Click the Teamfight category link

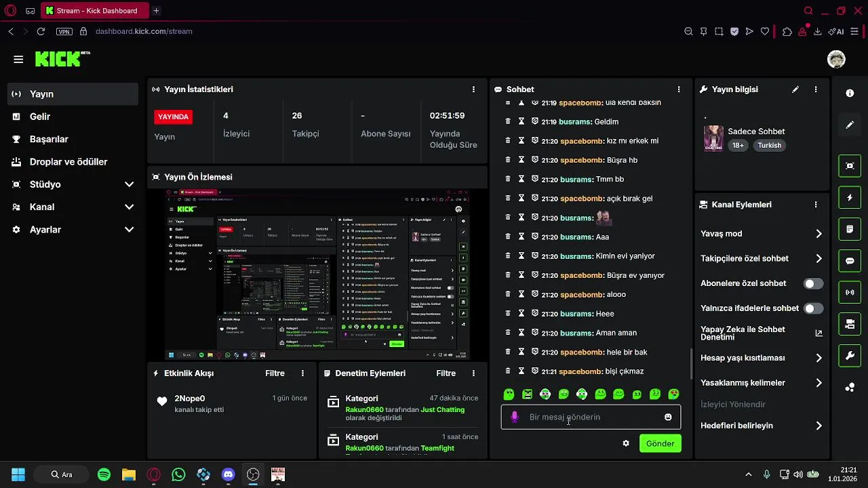coord(437,449)
